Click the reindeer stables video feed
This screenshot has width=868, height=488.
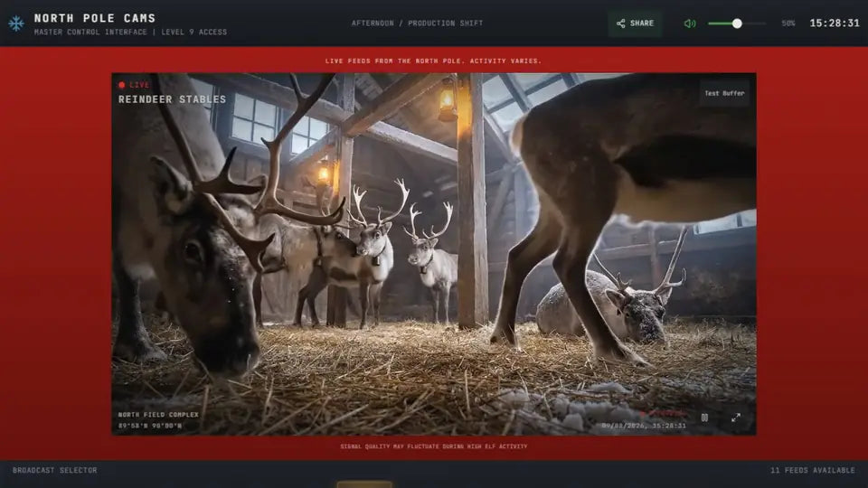[x=434, y=254]
